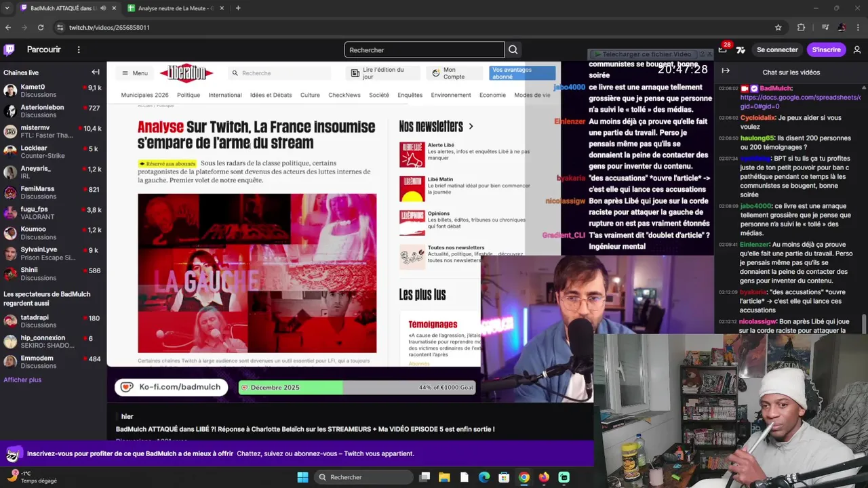Select CheckNews in the Libération navigation
Screen dimensions: 868x488
click(344, 95)
